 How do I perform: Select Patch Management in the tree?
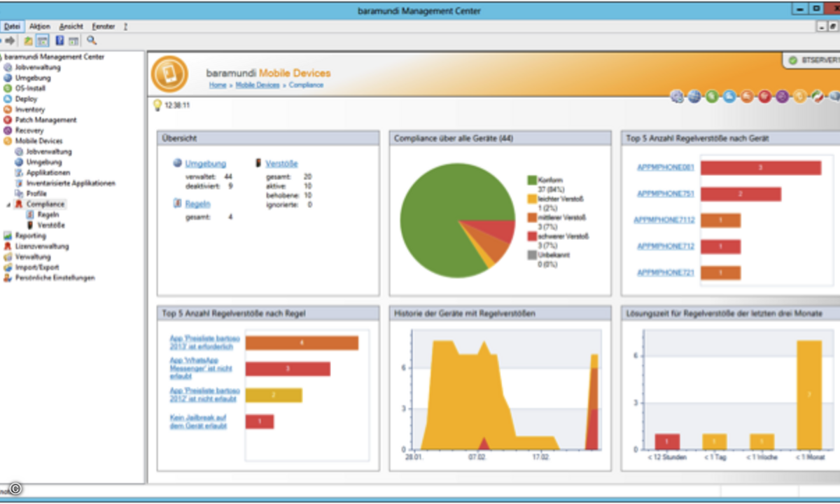[x=45, y=120]
